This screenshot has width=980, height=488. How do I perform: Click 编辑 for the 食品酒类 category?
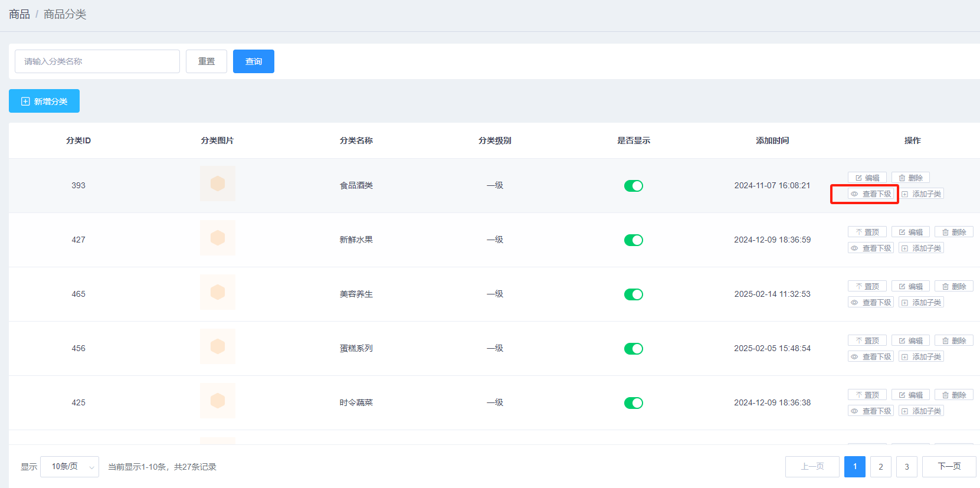click(x=867, y=178)
